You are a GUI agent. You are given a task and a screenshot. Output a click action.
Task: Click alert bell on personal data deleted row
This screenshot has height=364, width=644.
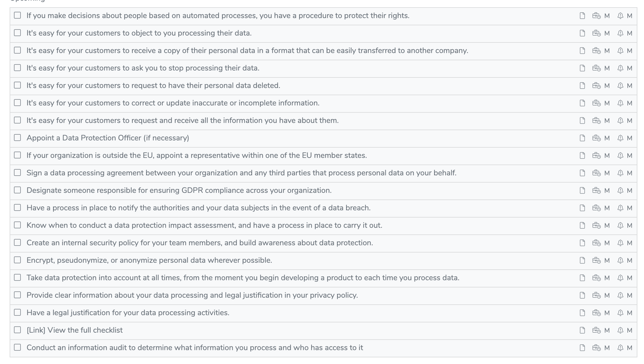tap(620, 86)
